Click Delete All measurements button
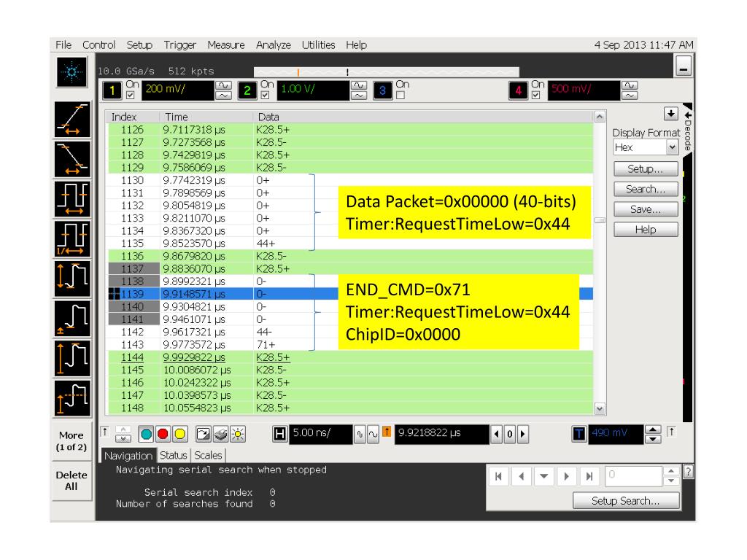This screenshot has width=747, height=560. click(x=71, y=481)
